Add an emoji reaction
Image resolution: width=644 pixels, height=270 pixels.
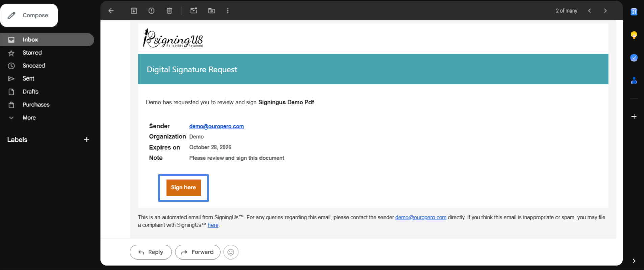(x=231, y=252)
